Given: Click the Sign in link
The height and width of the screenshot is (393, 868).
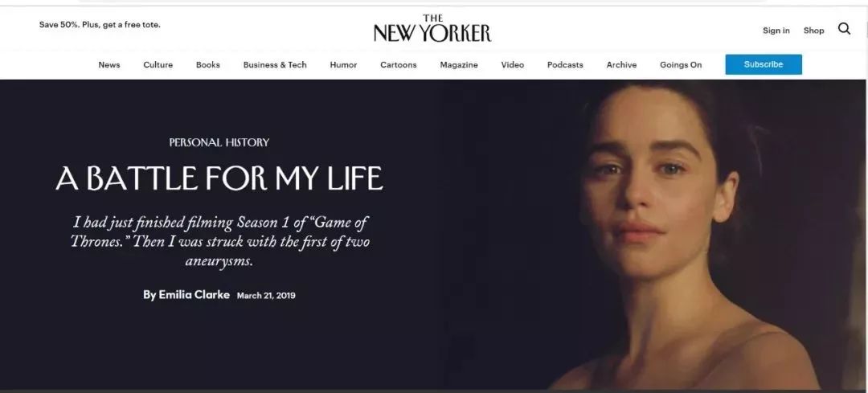Looking at the screenshot, I should [x=776, y=31].
